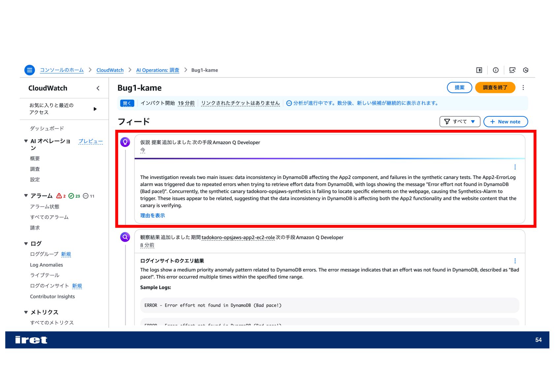Select 調査 in side navigation
The image size is (555, 392).
pos(35,169)
